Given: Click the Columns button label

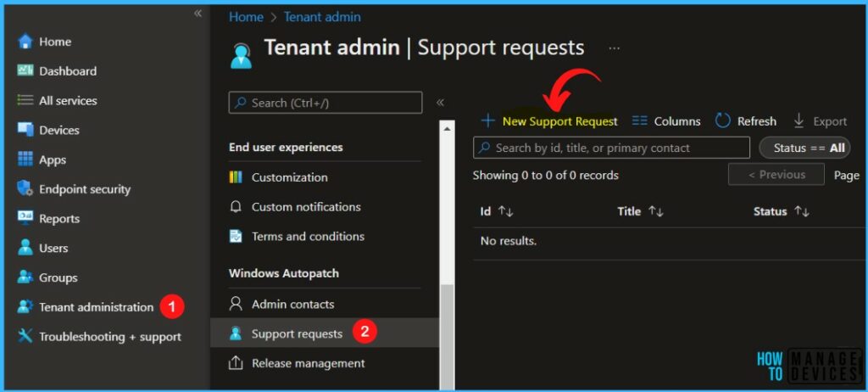Looking at the screenshot, I should [677, 121].
